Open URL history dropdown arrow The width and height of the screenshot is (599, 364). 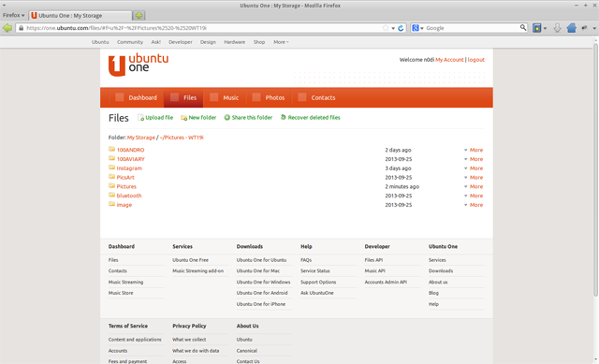point(393,28)
